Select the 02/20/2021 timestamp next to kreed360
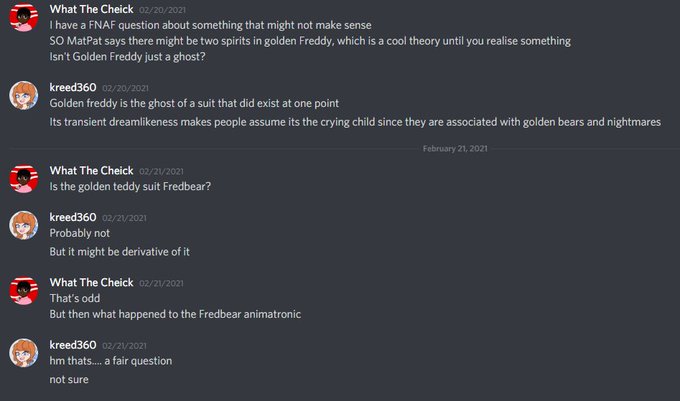Screen dimensions: 680x401 click(125, 88)
